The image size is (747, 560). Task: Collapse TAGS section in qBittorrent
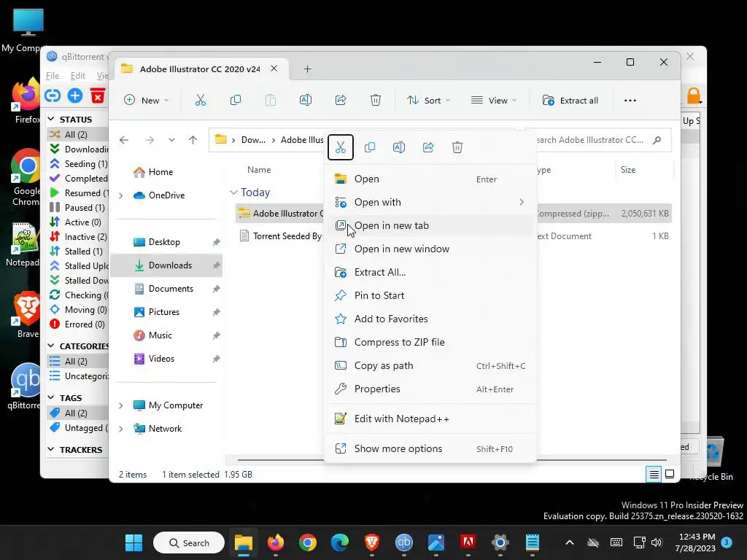tap(51, 397)
